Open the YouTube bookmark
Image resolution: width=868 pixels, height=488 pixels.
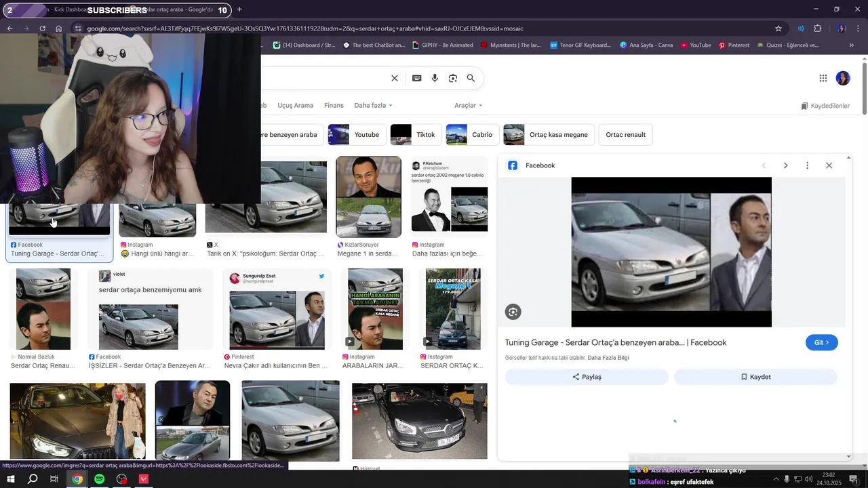point(696,45)
